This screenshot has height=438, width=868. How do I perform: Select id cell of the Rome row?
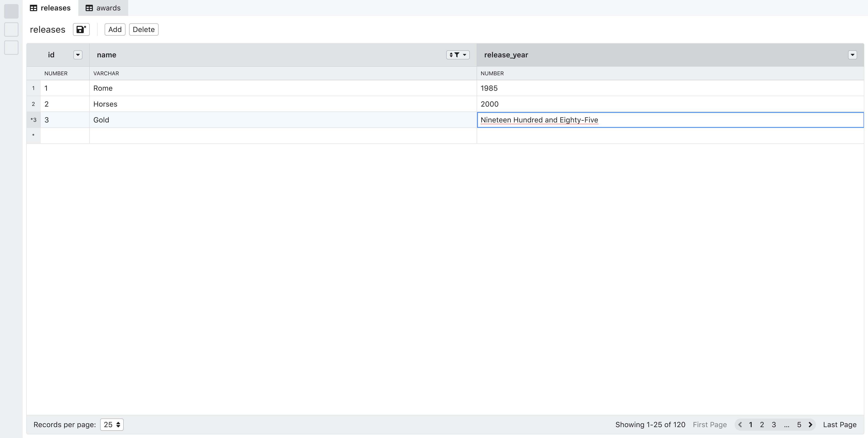point(65,88)
